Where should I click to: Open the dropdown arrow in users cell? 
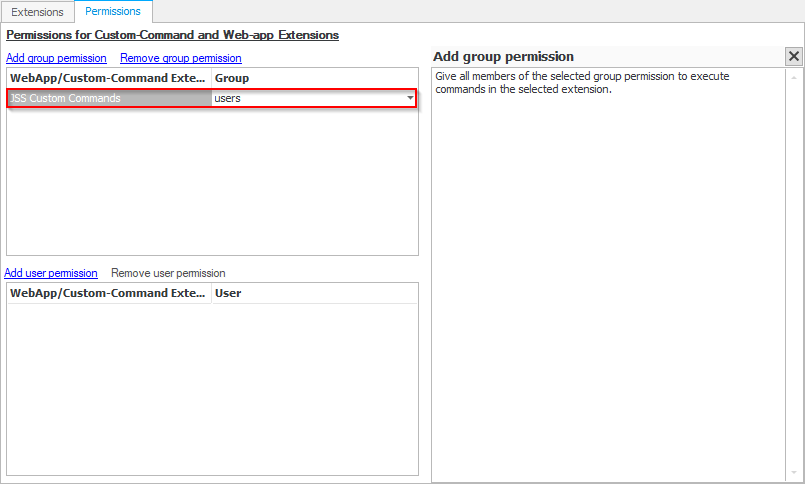pos(410,98)
